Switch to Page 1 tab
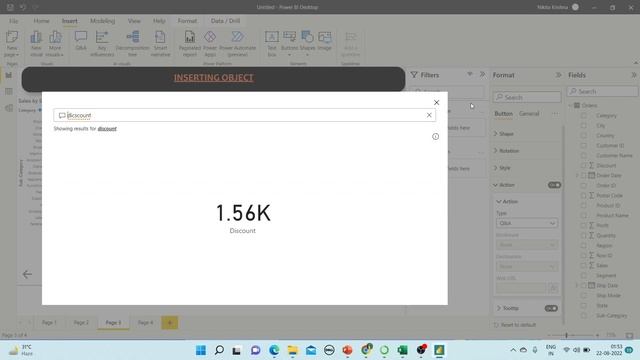The image size is (640, 360). pyautogui.click(x=49, y=322)
